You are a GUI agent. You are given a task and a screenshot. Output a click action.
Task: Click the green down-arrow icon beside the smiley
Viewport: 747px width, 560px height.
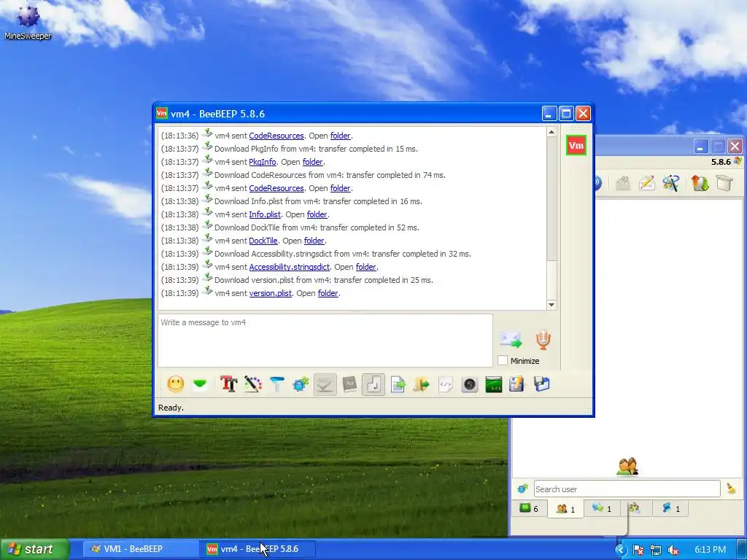[200, 384]
